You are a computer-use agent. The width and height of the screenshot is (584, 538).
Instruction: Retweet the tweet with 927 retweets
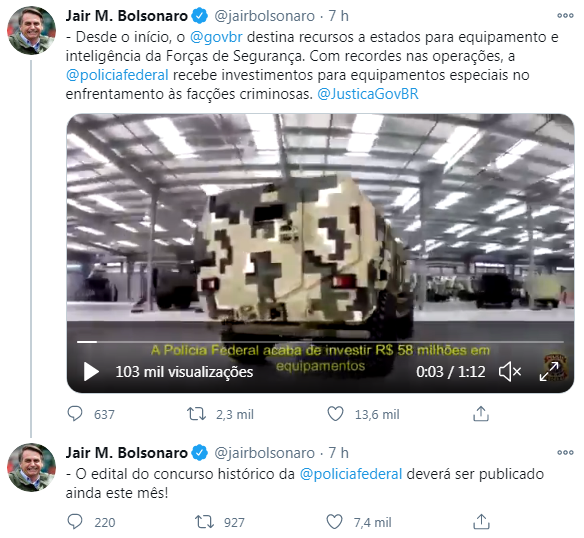[x=204, y=522]
